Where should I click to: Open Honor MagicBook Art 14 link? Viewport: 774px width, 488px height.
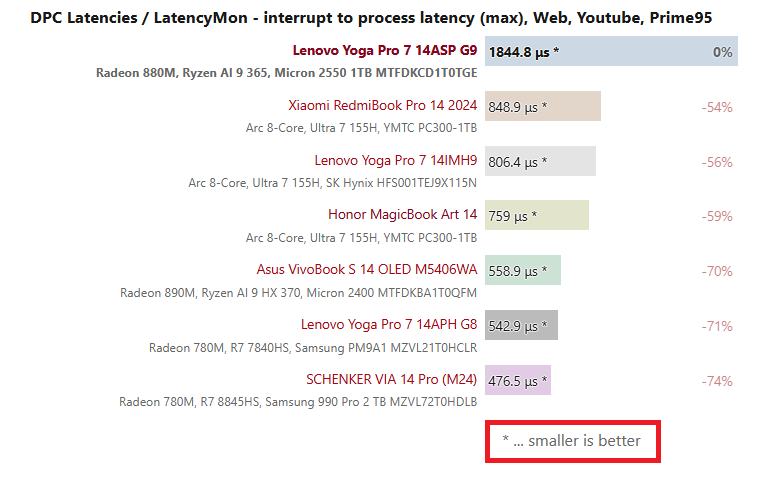coord(403,215)
